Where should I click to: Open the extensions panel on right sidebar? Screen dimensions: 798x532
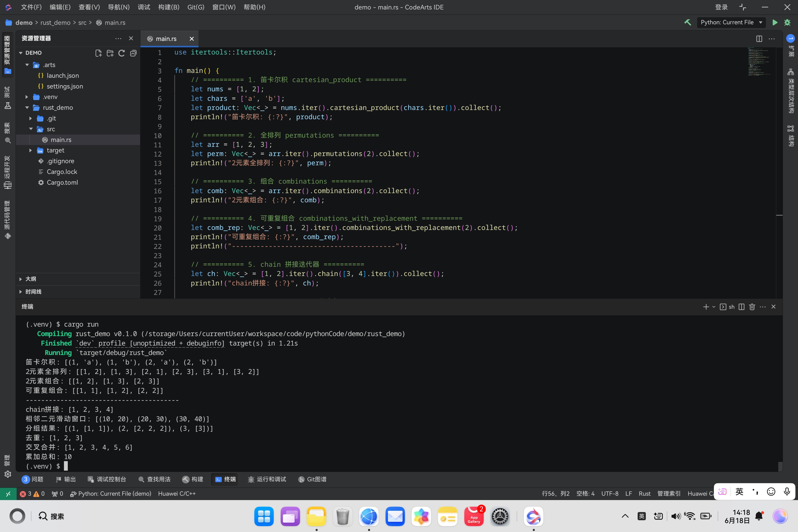pyautogui.click(x=791, y=46)
